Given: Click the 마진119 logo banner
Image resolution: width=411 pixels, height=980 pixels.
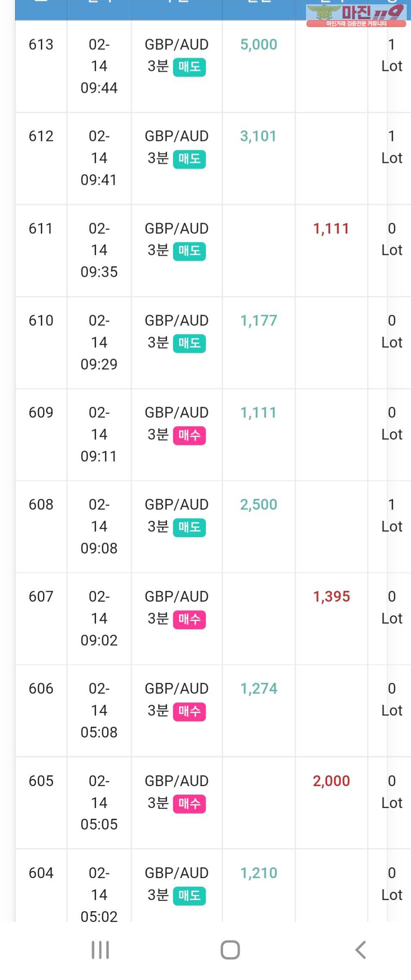Looking at the screenshot, I should click(x=356, y=15).
